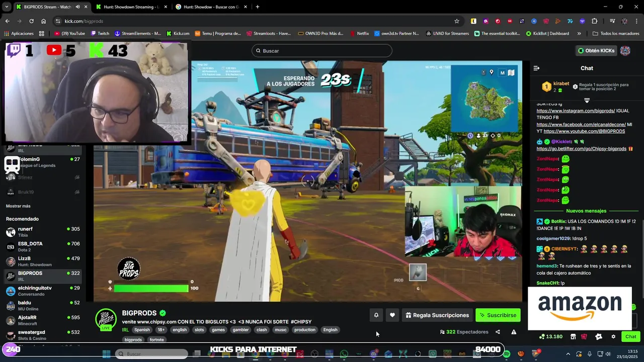Click the yellow extension icon in toolbar

[x=473, y=21]
